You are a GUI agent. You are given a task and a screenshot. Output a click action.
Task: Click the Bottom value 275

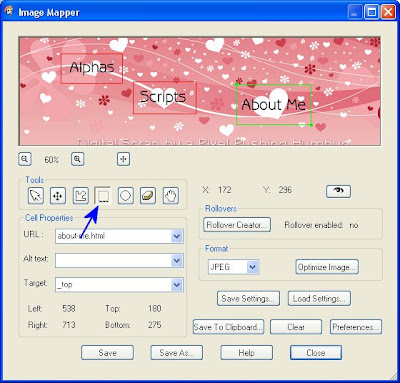click(155, 325)
